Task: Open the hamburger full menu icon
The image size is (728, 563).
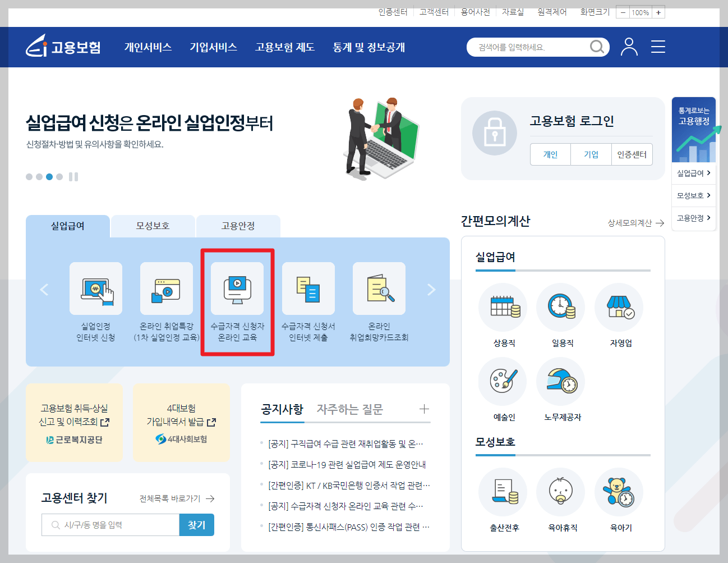Action: 658,47
